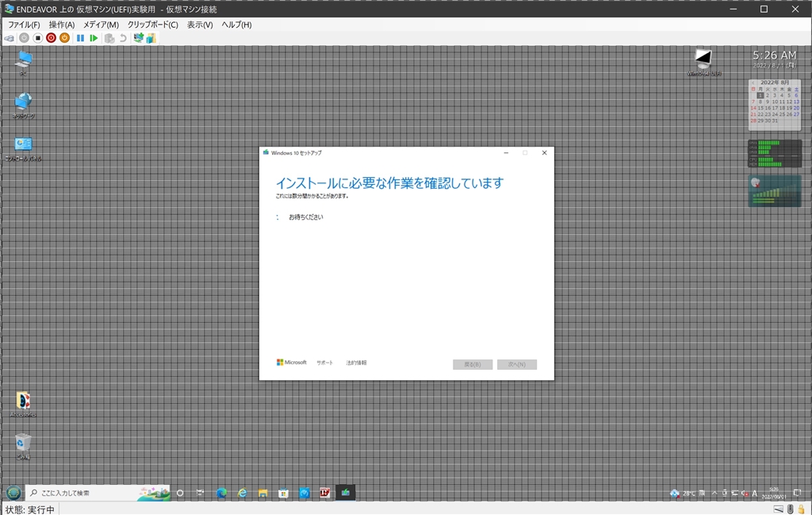Click the Revert arrow icon

(x=123, y=38)
